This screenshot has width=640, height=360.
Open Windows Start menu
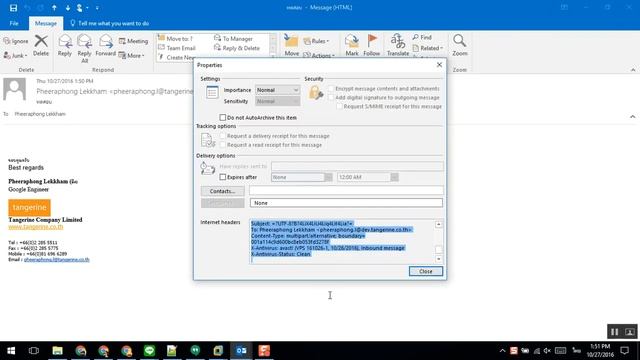(11, 351)
